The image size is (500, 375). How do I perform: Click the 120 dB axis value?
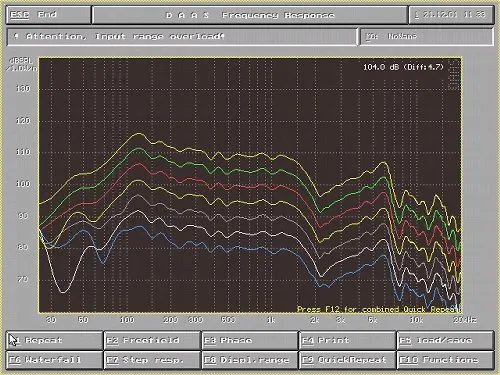(x=23, y=121)
